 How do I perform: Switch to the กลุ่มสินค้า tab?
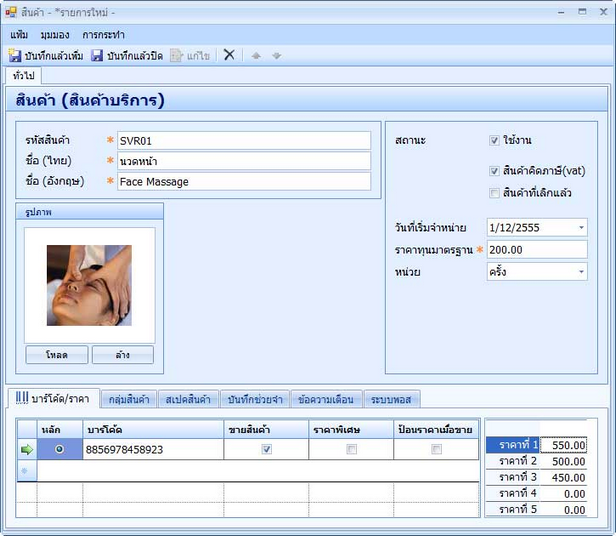tap(129, 400)
